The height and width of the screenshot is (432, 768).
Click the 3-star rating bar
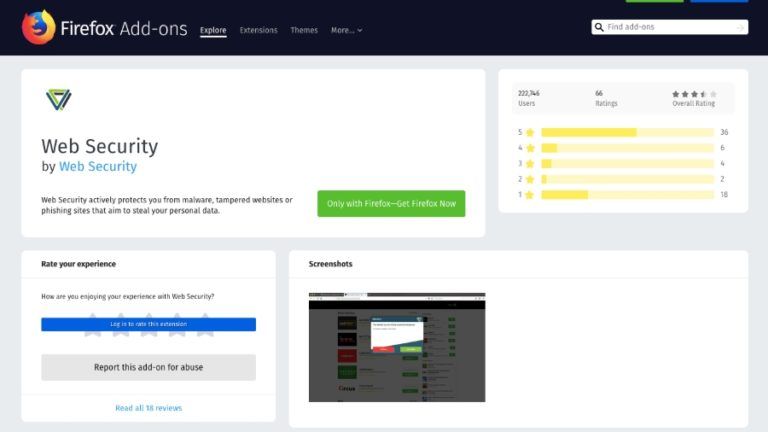pos(627,164)
